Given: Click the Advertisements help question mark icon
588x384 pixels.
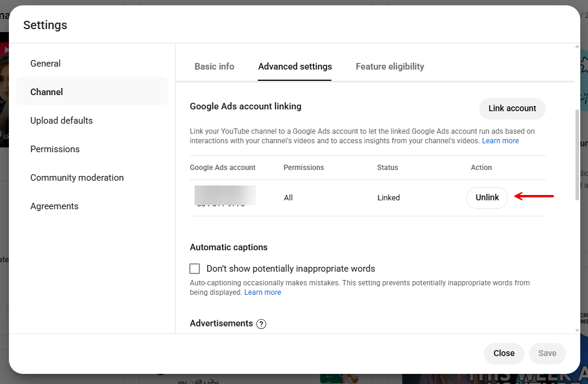Looking at the screenshot, I should click(261, 324).
